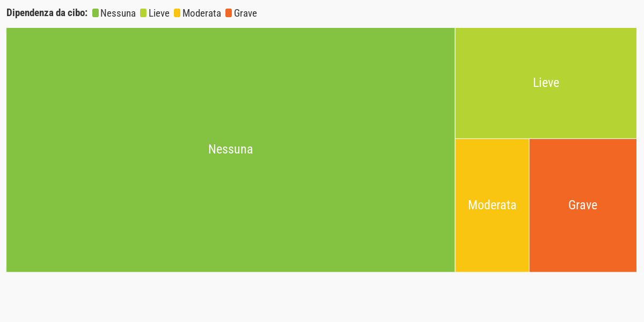Select the lime Lieve treemap tile

point(546,83)
